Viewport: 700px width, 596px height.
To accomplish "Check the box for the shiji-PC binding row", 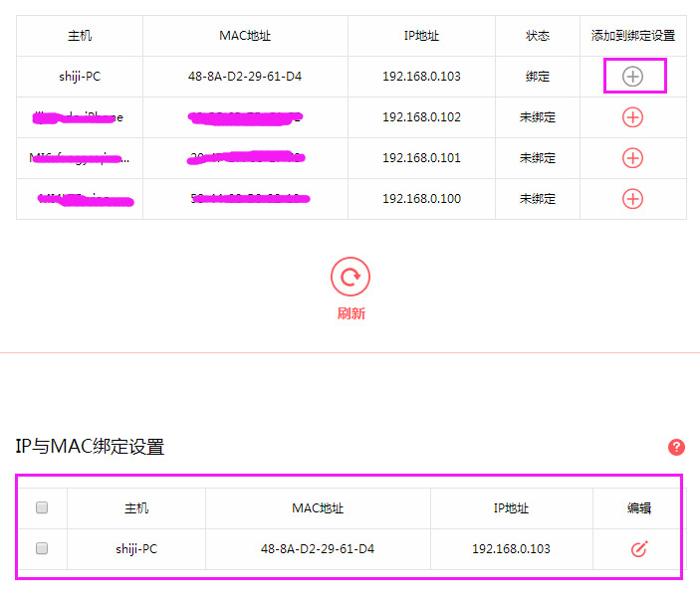I will (42, 548).
